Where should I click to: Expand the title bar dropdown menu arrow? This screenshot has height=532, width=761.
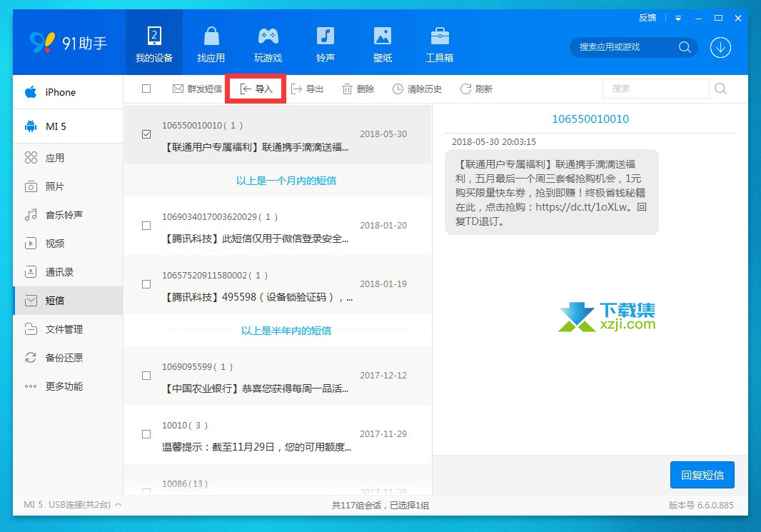click(x=678, y=19)
